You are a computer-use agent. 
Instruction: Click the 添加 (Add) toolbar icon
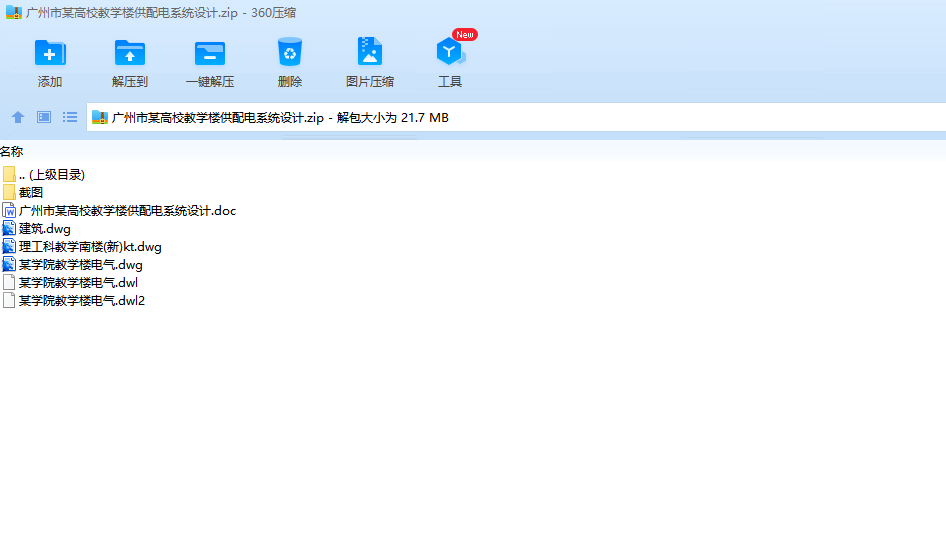coord(50,52)
